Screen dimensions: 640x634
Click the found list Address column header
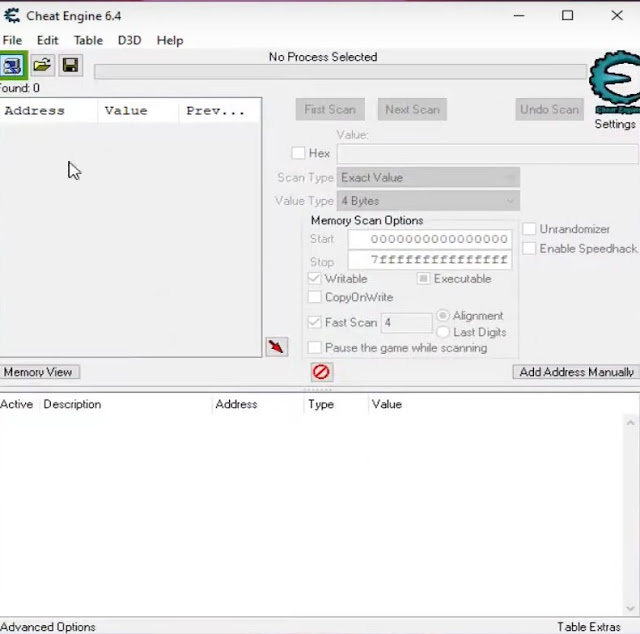point(49,111)
